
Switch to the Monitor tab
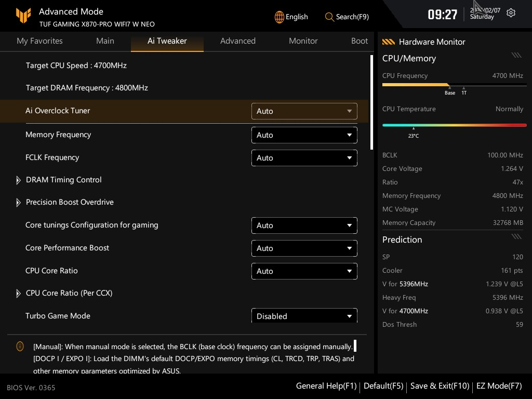pos(303,41)
